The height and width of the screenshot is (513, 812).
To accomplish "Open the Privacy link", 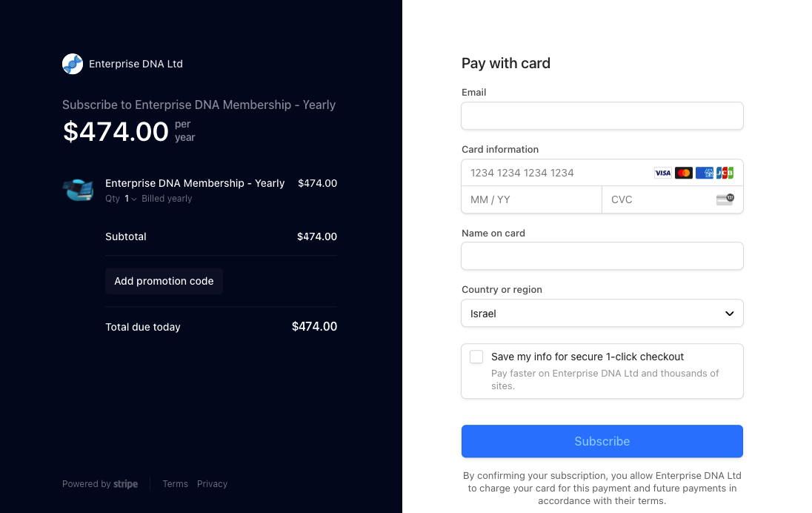I will 213,484.
